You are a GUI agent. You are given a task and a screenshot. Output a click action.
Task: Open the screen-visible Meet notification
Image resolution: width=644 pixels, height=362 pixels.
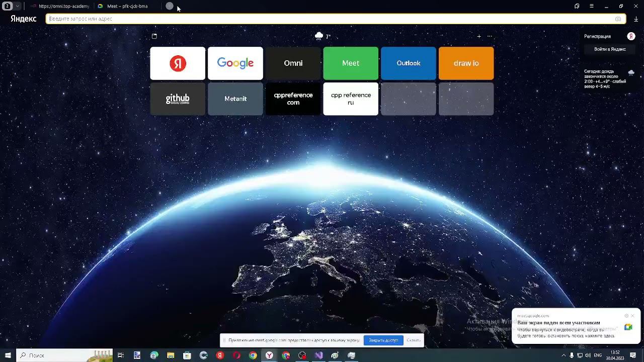click(576, 326)
